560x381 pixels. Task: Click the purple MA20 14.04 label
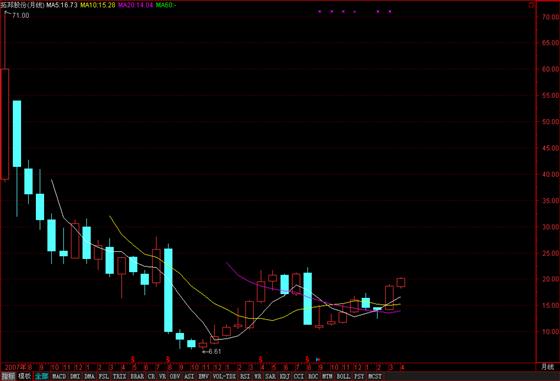[x=135, y=5]
